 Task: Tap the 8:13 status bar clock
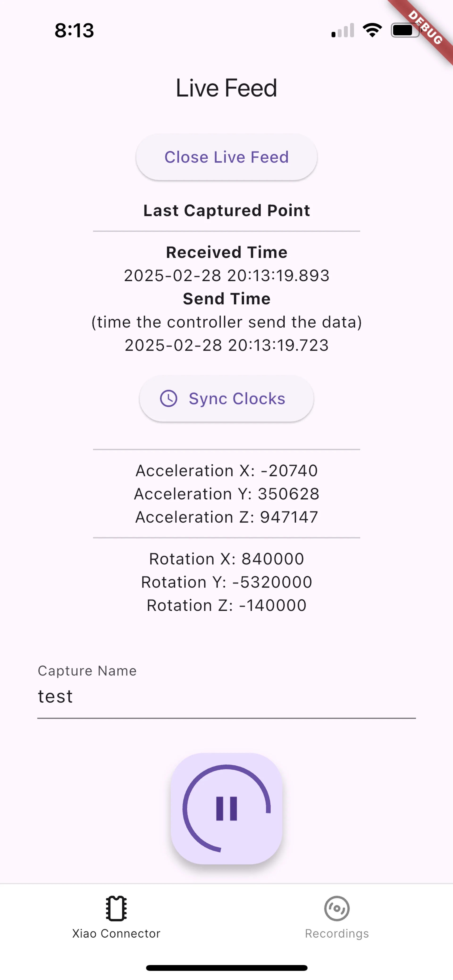click(74, 30)
